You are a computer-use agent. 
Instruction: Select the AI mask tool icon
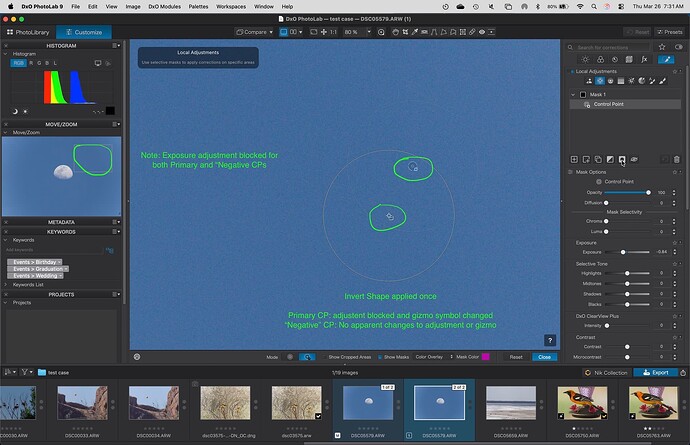point(589,81)
